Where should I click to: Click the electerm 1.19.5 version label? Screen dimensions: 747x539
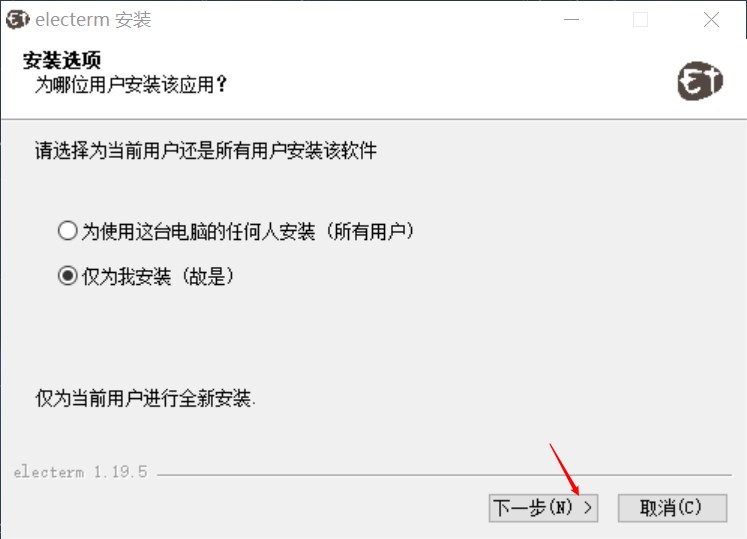81,472
